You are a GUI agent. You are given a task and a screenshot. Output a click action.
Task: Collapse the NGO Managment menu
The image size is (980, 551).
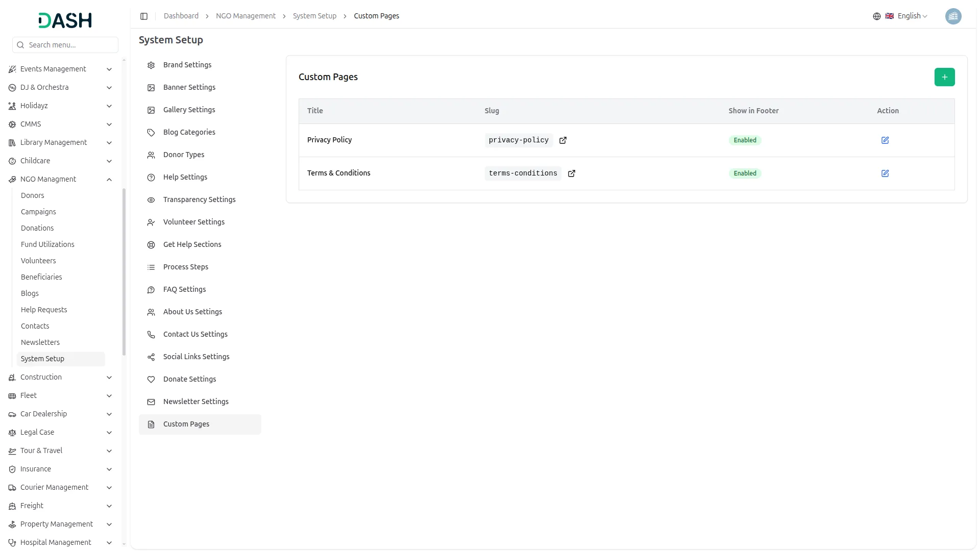tap(109, 180)
